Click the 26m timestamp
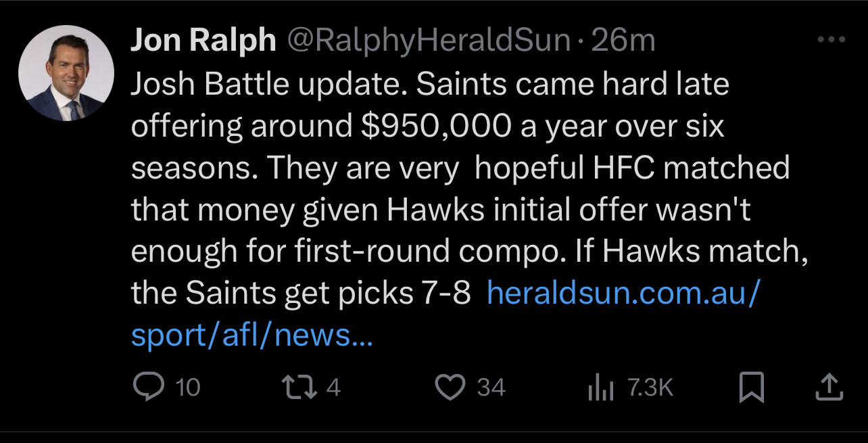Image resolution: width=868 pixels, height=443 pixels. click(623, 42)
